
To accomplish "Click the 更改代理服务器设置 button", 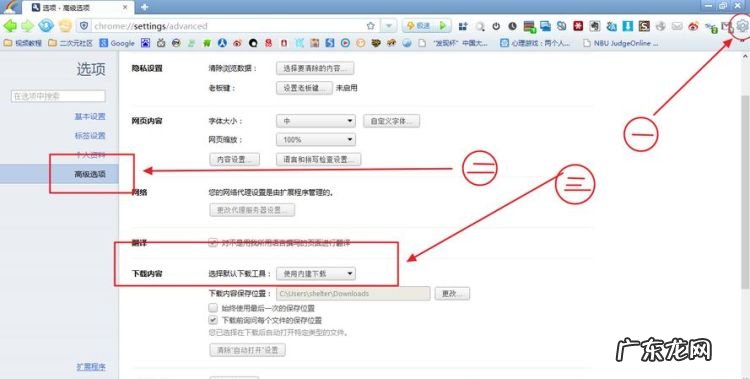I will click(252, 210).
